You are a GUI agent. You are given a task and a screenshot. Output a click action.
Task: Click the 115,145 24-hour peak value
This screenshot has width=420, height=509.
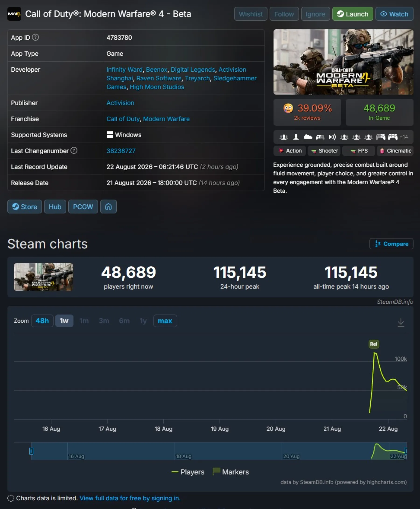pos(239,272)
